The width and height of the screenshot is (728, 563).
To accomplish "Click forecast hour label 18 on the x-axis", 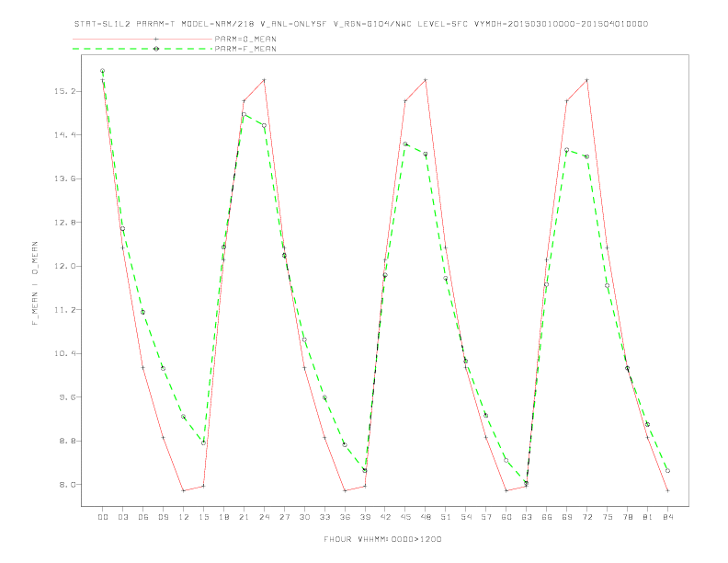I will 223,517.
